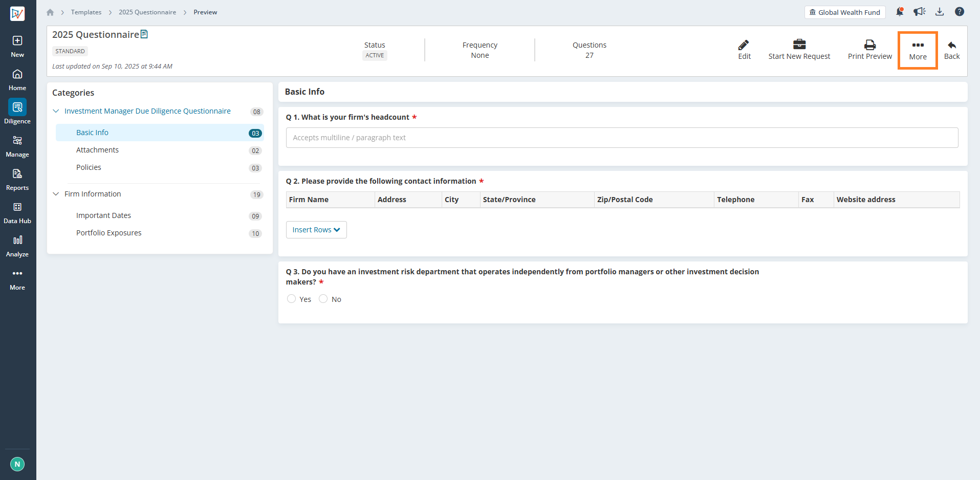Open sidebar More options
The height and width of the screenshot is (480, 980).
point(17,279)
